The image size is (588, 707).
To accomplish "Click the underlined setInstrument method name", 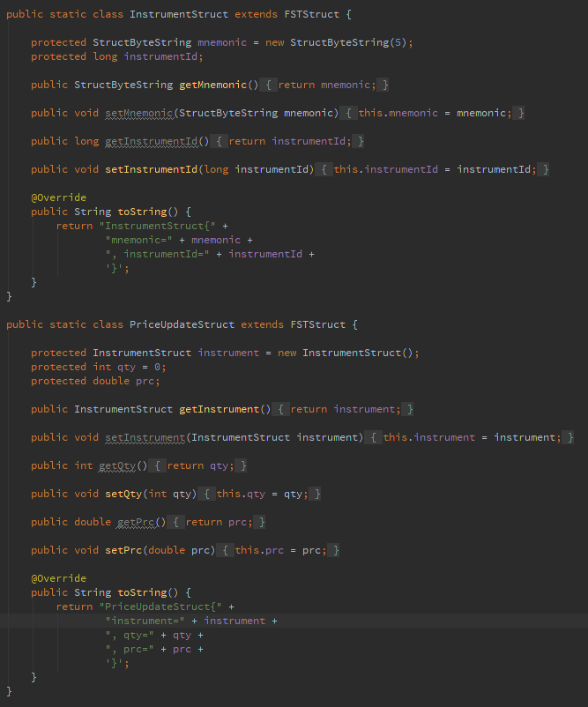I will click(x=145, y=438).
